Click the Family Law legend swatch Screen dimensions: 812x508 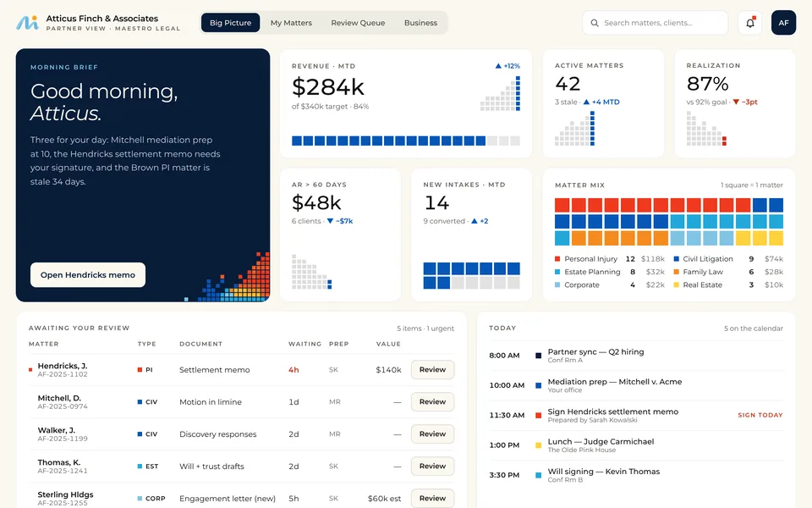point(677,272)
